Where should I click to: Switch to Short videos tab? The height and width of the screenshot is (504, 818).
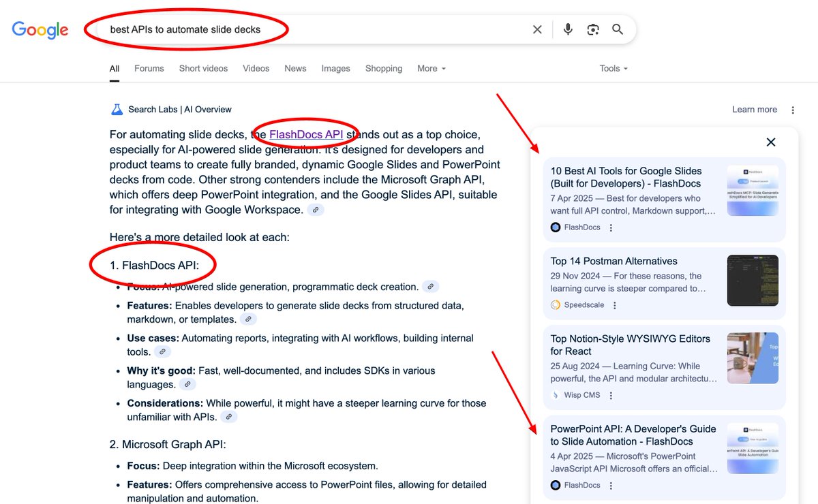(x=203, y=69)
